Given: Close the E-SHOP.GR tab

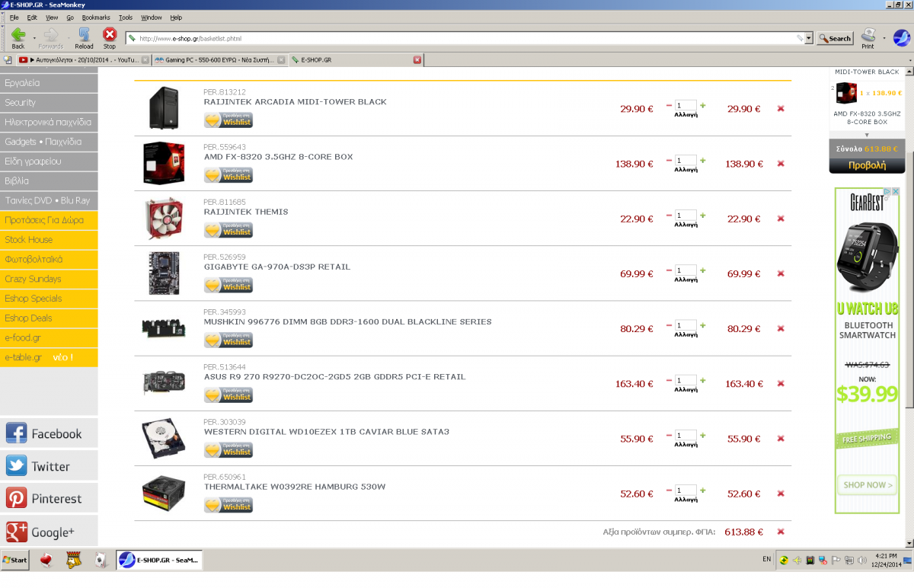Looking at the screenshot, I should point(417,59).
